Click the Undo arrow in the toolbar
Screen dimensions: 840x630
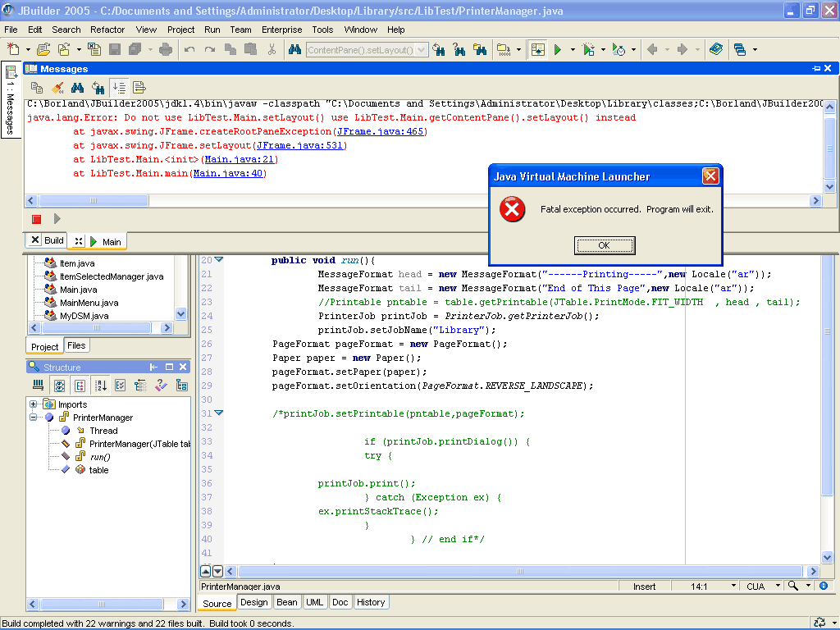[189, 50]
